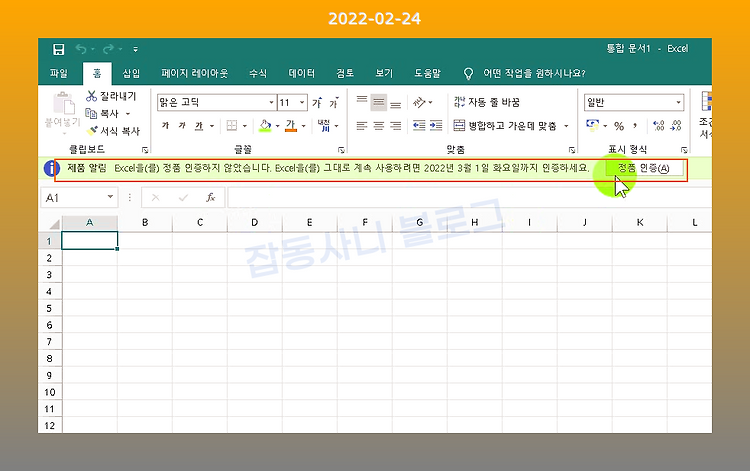Click the phonetic guide 내천 icon
The width and height of the screenshot is (750, 471).
324,126
